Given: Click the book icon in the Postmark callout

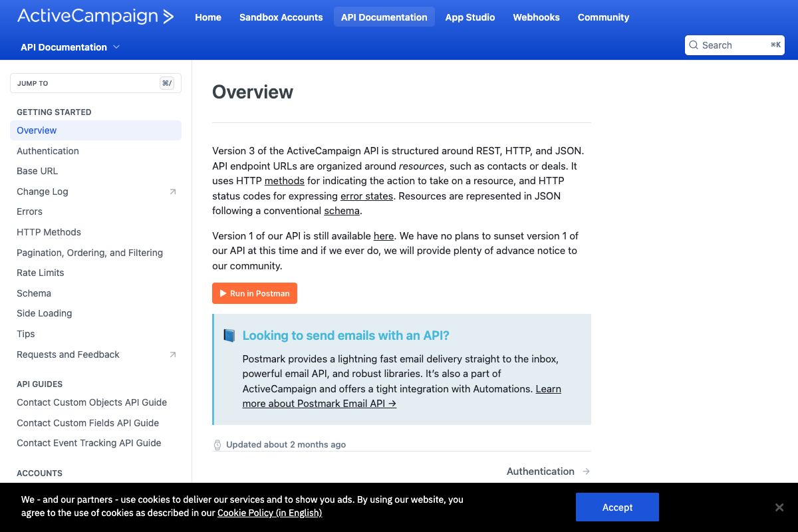Looking at the screenshot, I should (x=229, y=335).
